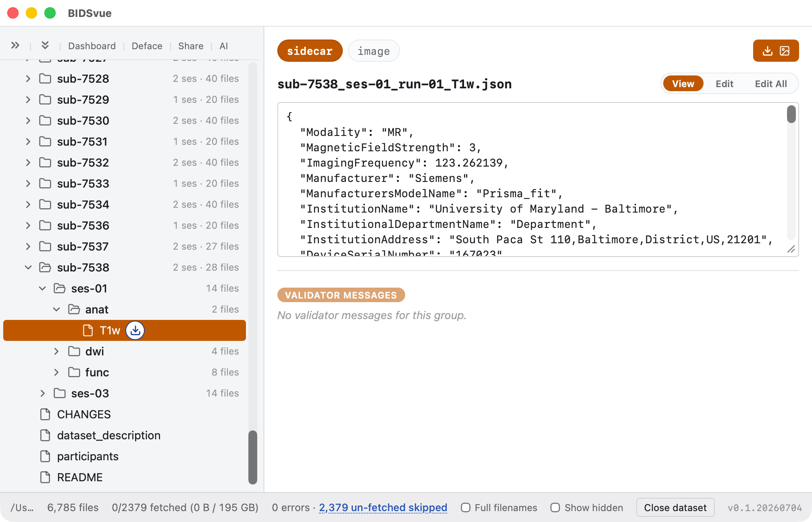The image size is (812, 522).
Task: Click the truncated /Us... dataset path
Action: 22,507
